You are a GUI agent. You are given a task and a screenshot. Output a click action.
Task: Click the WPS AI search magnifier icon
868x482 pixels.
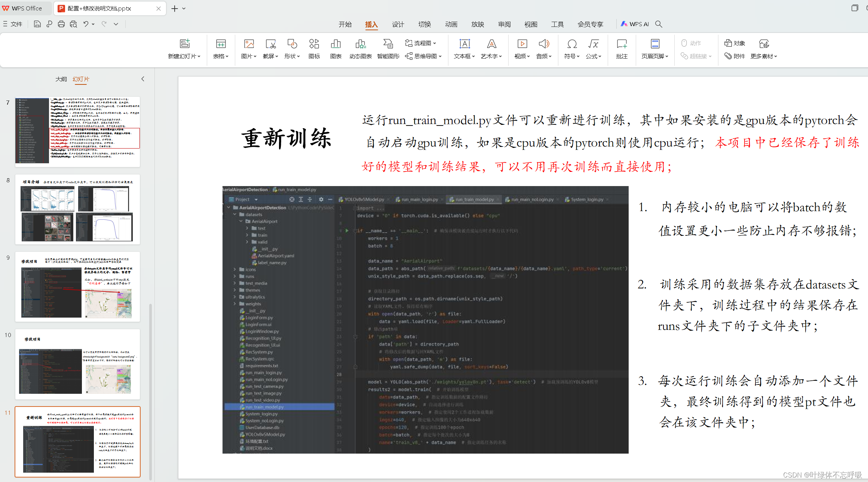coord(659,24)
